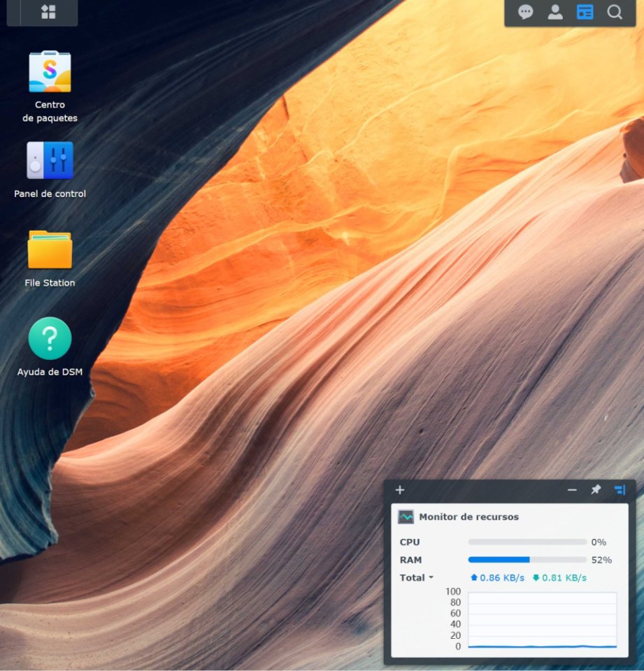The height and width of the screenshot is (671, 644).
Task: Expand the Total network dropdown
Action: tap(417, 578)
